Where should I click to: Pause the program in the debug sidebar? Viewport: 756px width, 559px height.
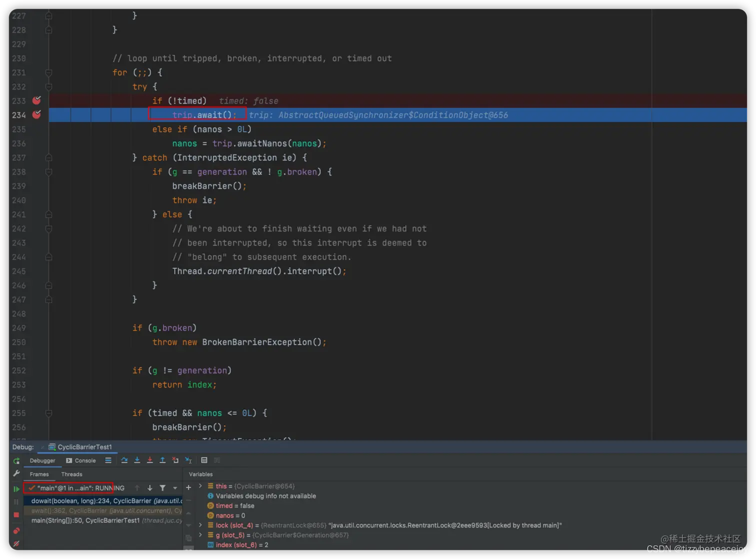tap(16, 501)
